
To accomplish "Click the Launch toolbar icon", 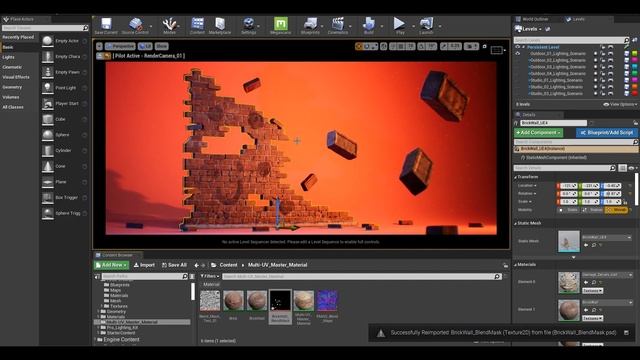I will pos(426,24).
